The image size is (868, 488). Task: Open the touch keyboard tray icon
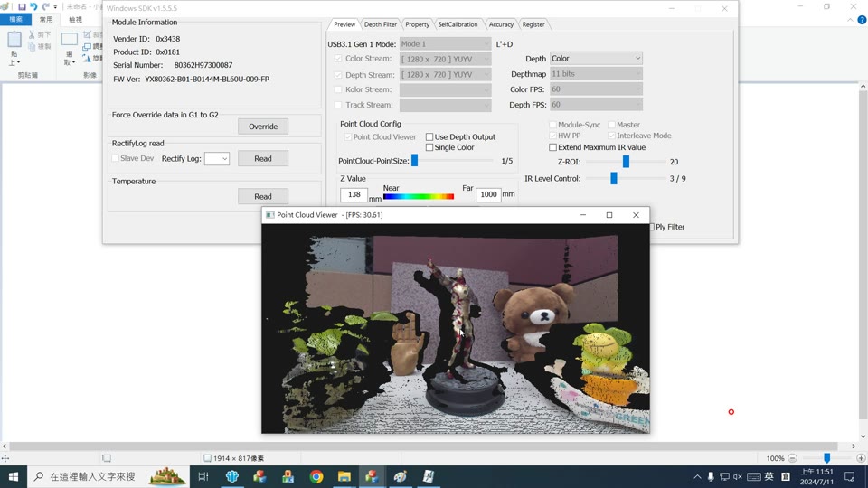point(753,476)
